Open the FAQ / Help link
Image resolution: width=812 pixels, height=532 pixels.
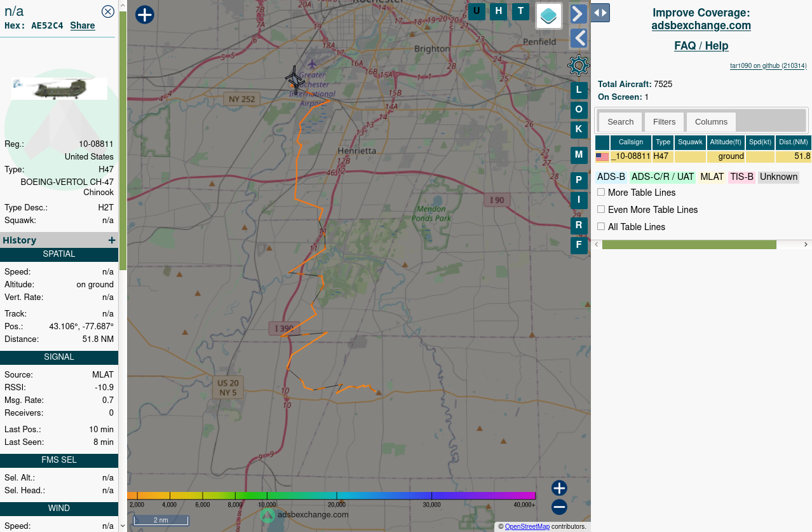[x=701, y=46]
